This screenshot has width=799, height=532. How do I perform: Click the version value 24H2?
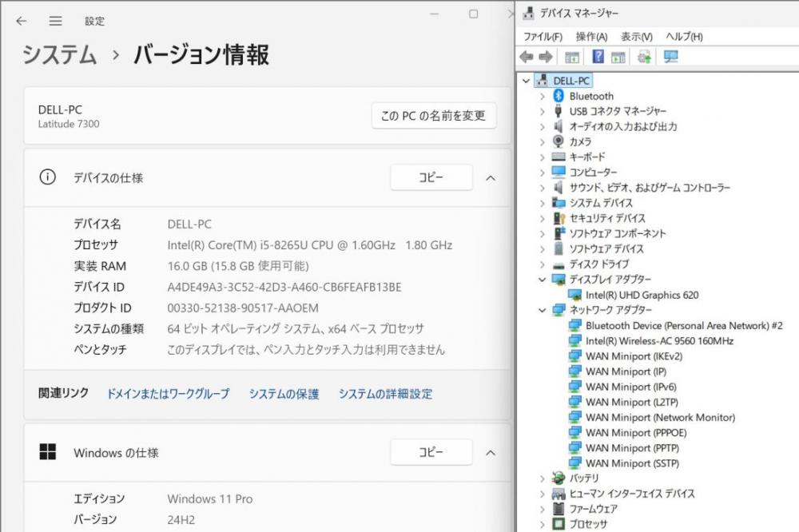point(181,520)
